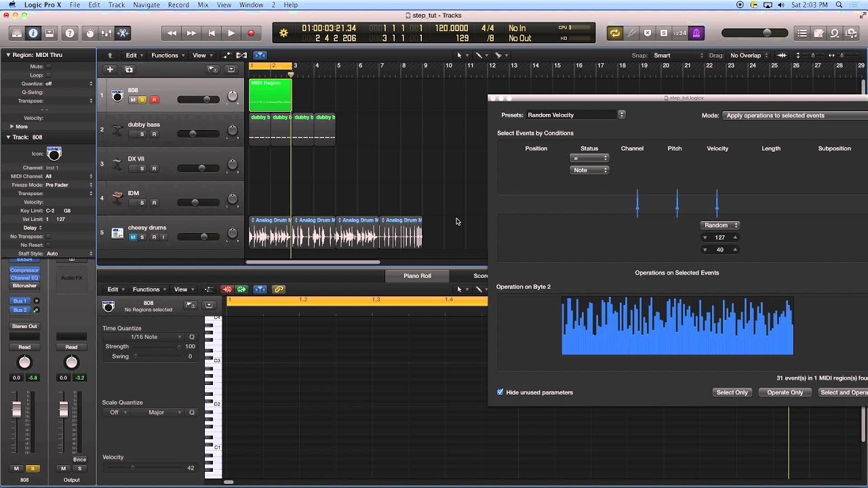The height and width of the screenshot is (488, 868).
Task: Toggle green MIDI Out button in Piano Roll
Action: (x=241, y=289)
